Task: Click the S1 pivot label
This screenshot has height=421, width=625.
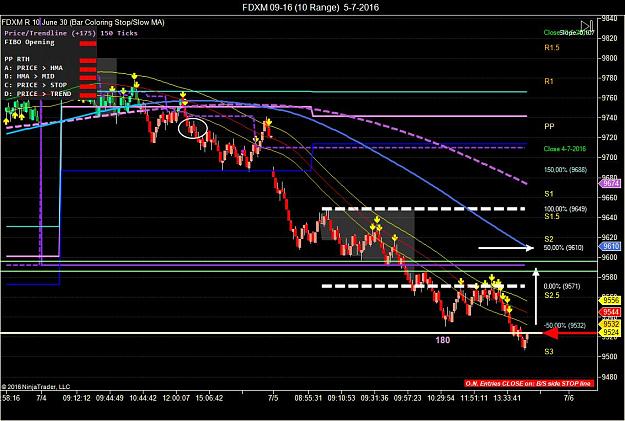Action: pyautogui.click(x=549, y=194)
